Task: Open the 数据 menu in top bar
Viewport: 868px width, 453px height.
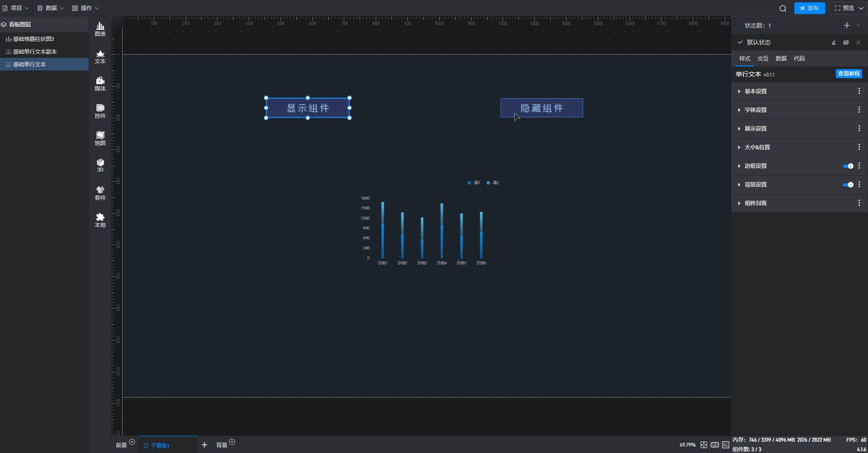Action: coord(50,8)
